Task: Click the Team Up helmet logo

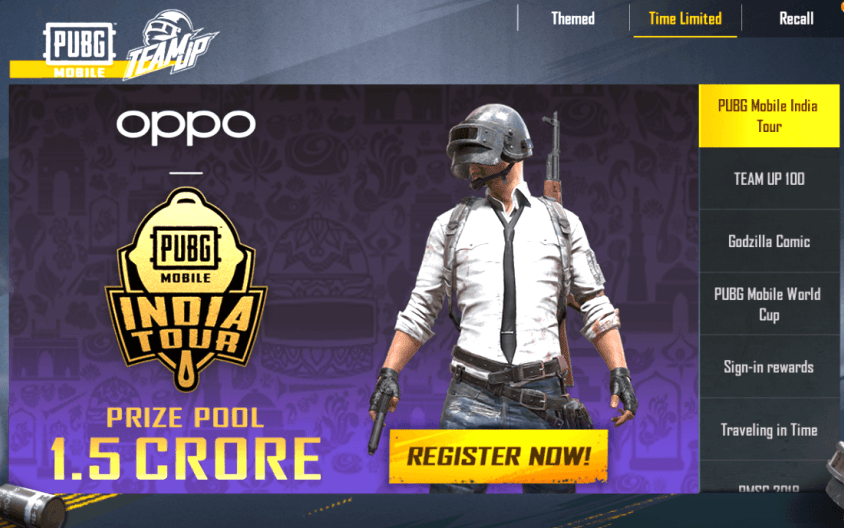Action: 171,45
